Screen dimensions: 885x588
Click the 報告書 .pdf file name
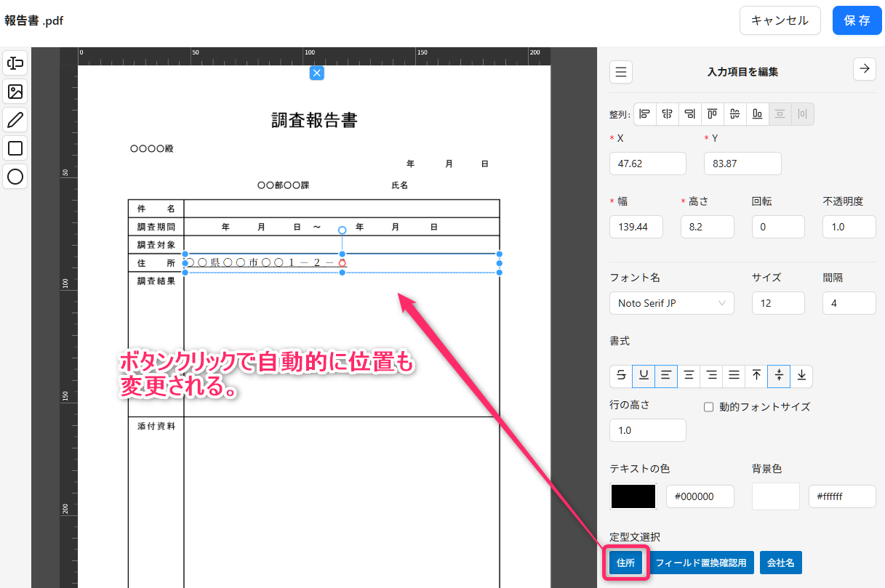33,21
